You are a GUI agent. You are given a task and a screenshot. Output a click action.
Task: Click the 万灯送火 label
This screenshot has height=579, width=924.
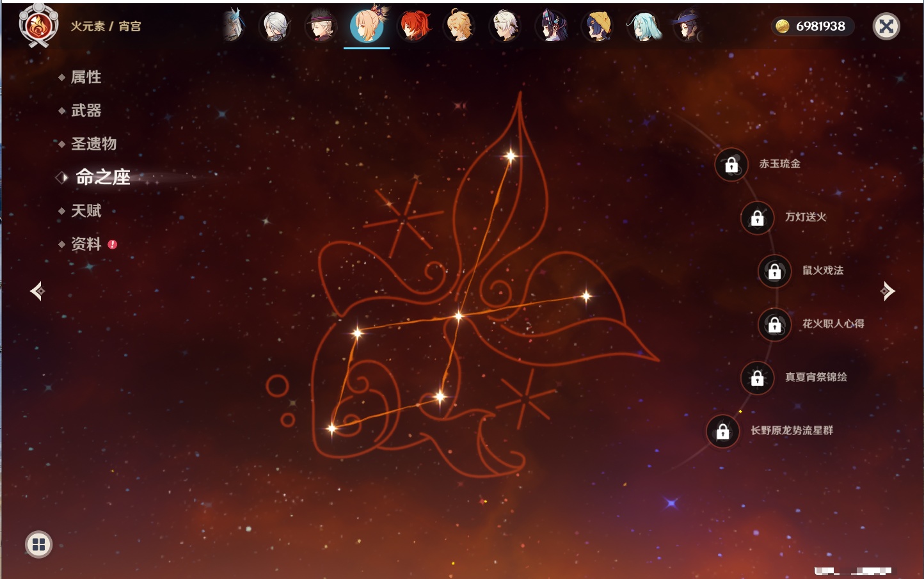click(806, 217)
